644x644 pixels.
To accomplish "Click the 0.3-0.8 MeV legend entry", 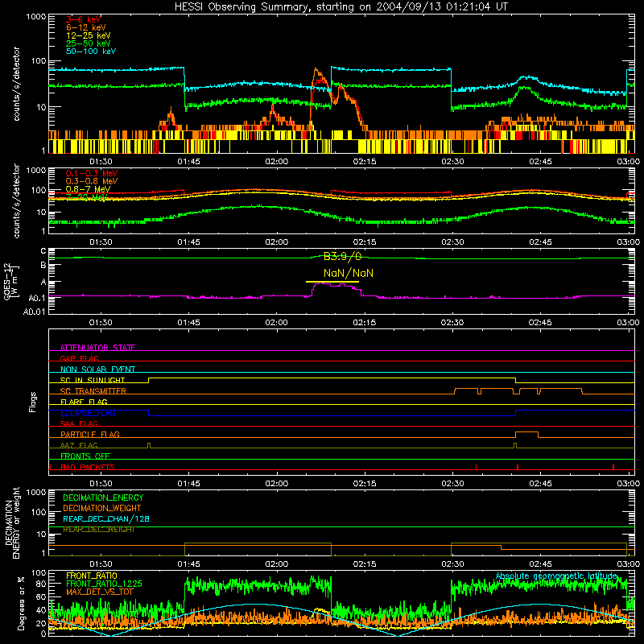I will tap(92, 181).
